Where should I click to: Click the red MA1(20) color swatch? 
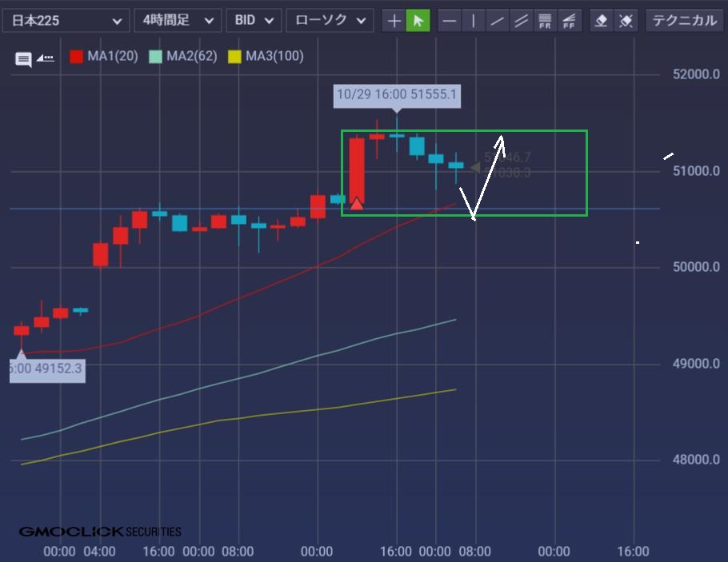77,57
